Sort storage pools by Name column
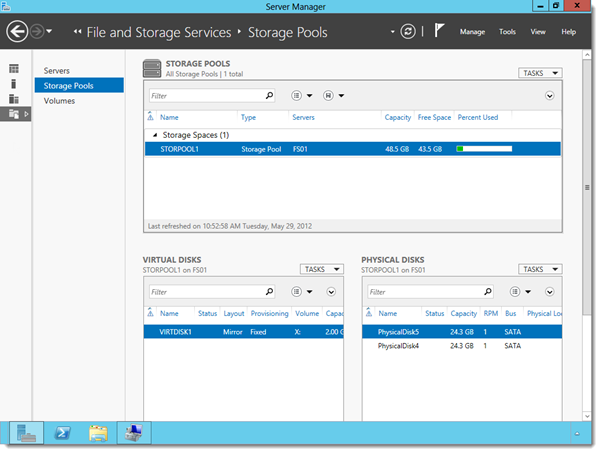The width and height of the screenshot is (600, 453). [x=169, y=117]
